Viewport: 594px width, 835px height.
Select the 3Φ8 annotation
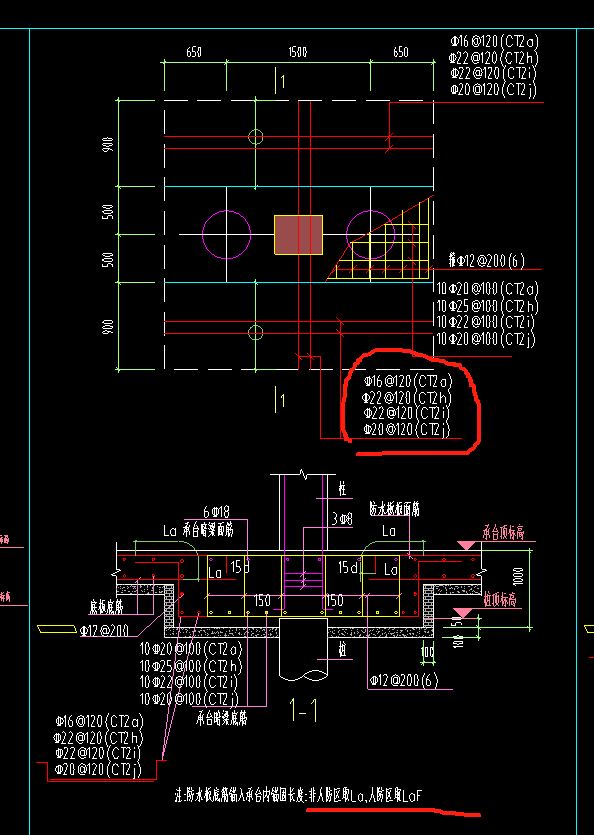342,519
